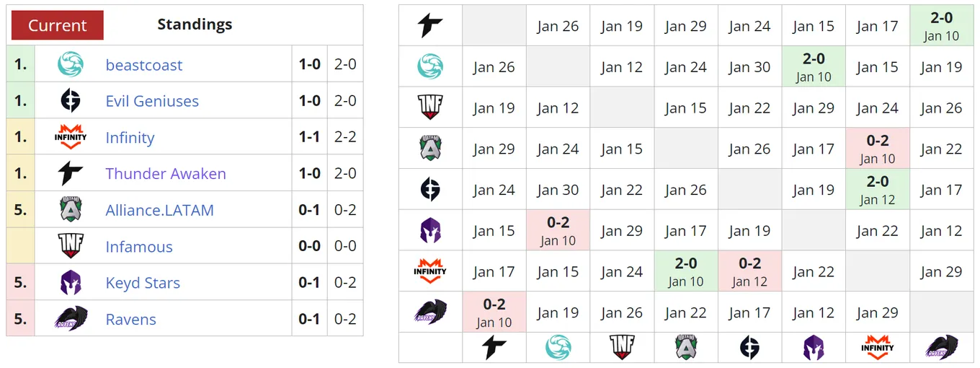Open the Thunder Awaken team link
Viewport: 980px width, 368px height.
click(166, 174)
